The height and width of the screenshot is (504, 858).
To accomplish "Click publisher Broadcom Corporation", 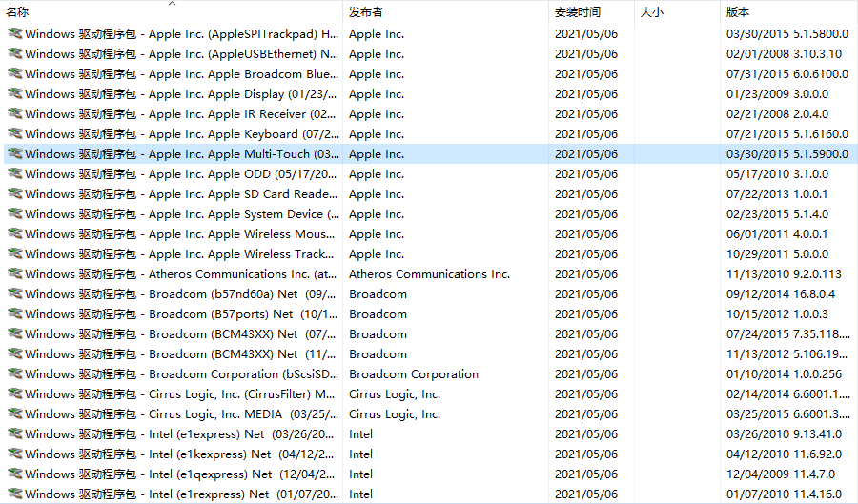I will pos(414,373).
